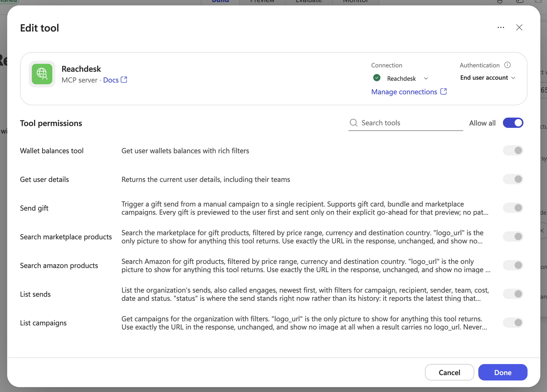Select the Get user details label
The height and width of the screenshot is (392, 547).
tap(44, 179)
